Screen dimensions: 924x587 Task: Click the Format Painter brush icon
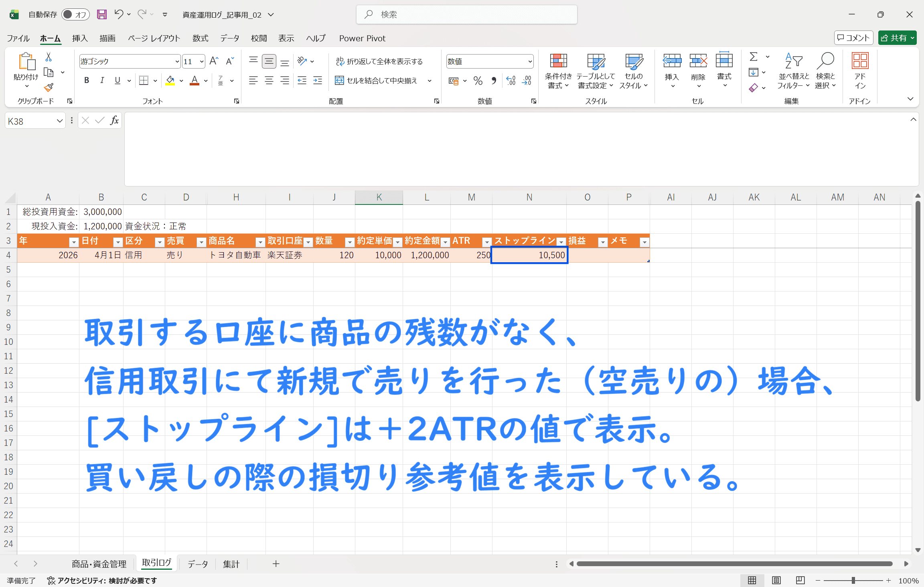pyautogui.click(x=49, y=87)
